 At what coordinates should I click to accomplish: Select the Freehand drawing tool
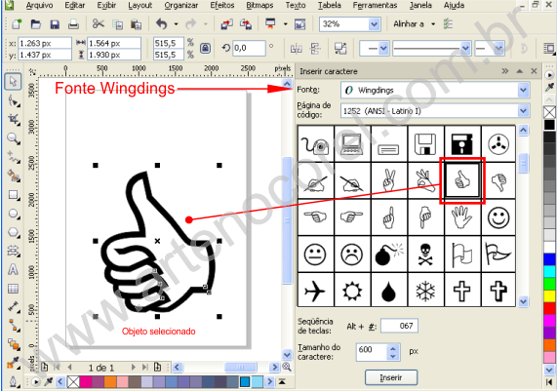pyautogui.click(x=14, y=157)
